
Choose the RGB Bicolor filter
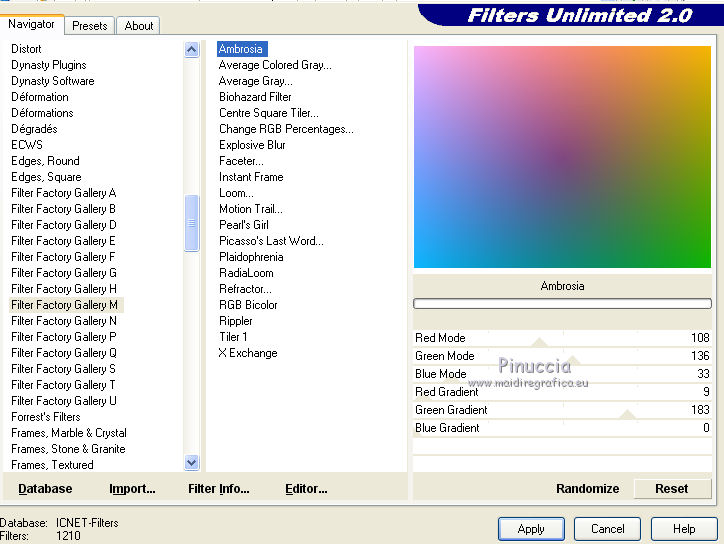click(248, 305)
